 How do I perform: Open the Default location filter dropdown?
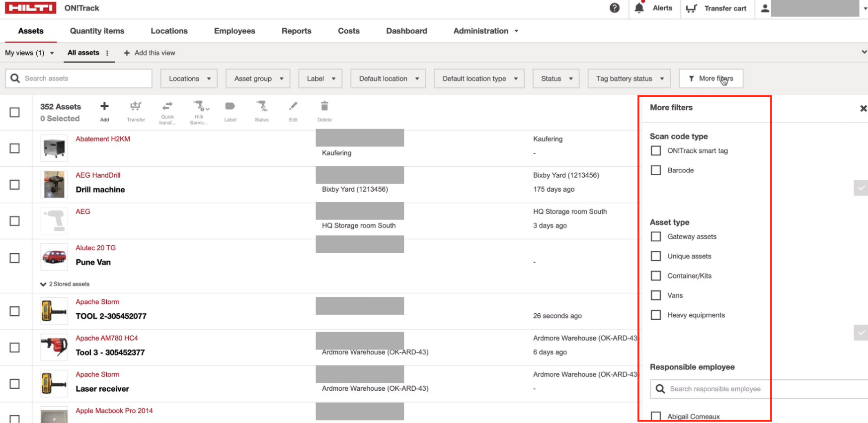click(x=389, y=78)
